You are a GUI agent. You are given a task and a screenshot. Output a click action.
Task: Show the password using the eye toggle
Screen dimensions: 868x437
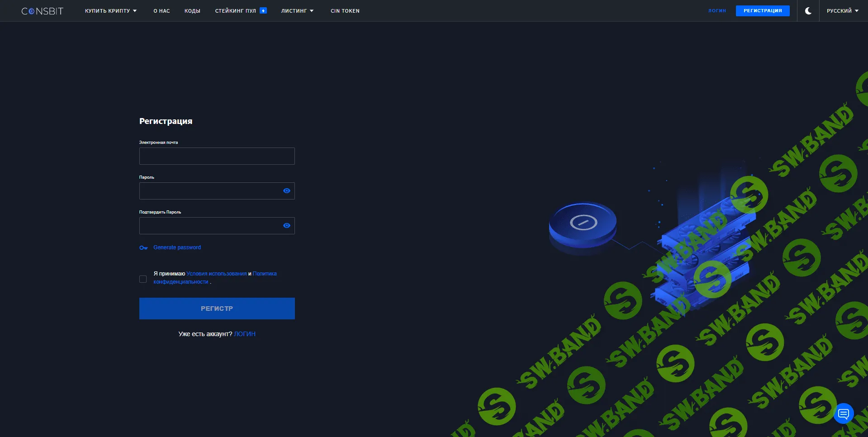pyautogui.click(x=287, y=190)
